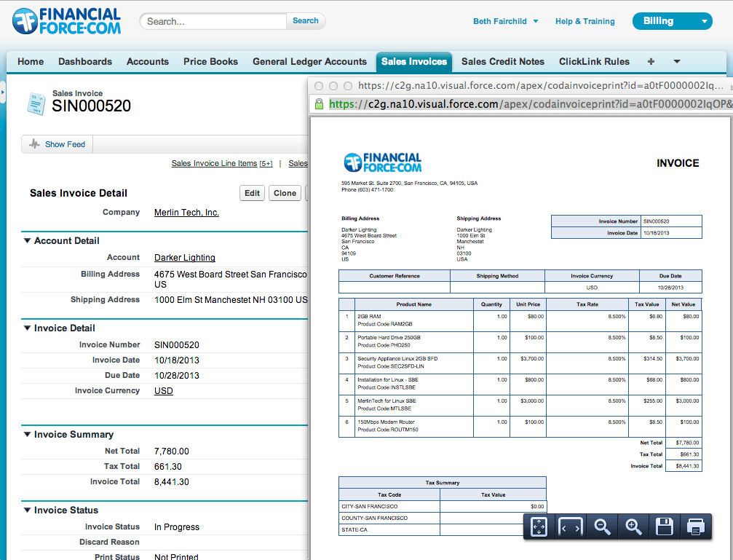Click the FinancialForce logo on invoice preview

tap(382, 162)
